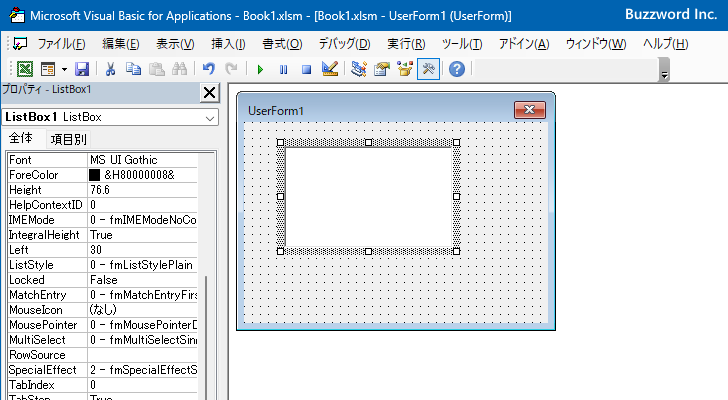Click the Insert UserForm toolbar icon
This screenshot has width=728, height=400.
48,69
